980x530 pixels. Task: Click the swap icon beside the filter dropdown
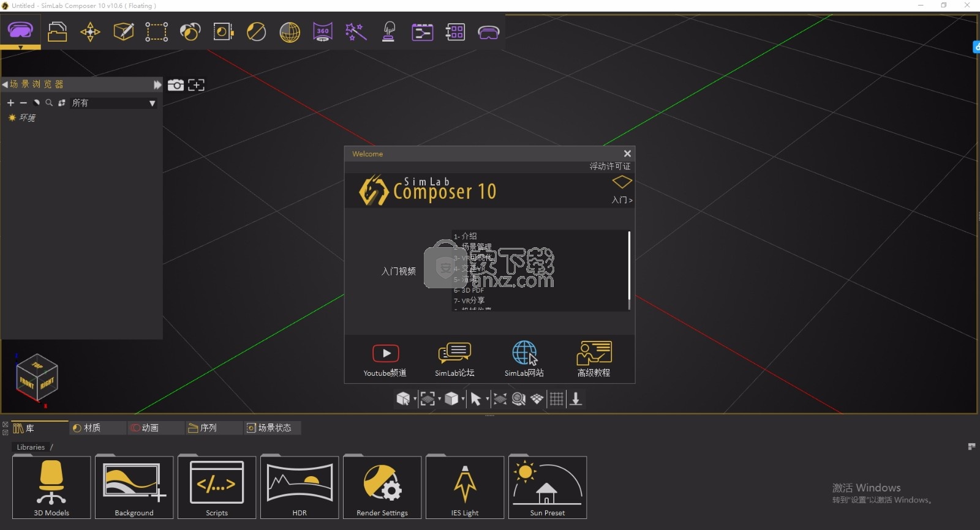[x=62, y=103]
